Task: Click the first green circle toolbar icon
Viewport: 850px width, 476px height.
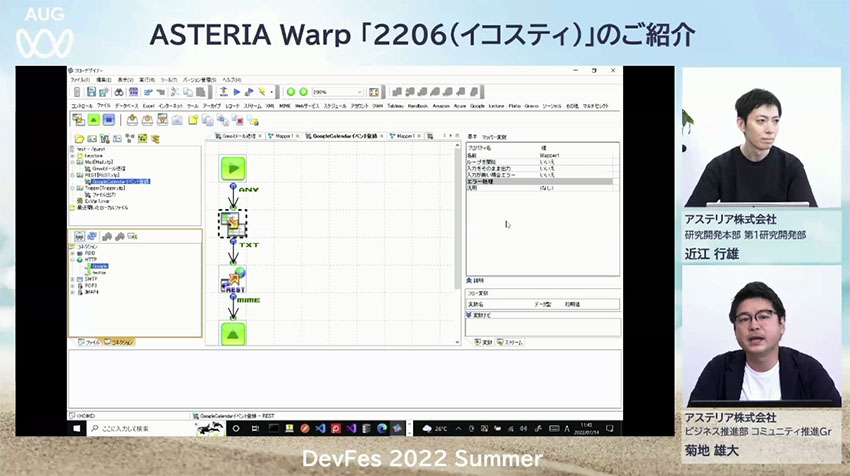Action: pyautogui.click(x=291, y=92)
